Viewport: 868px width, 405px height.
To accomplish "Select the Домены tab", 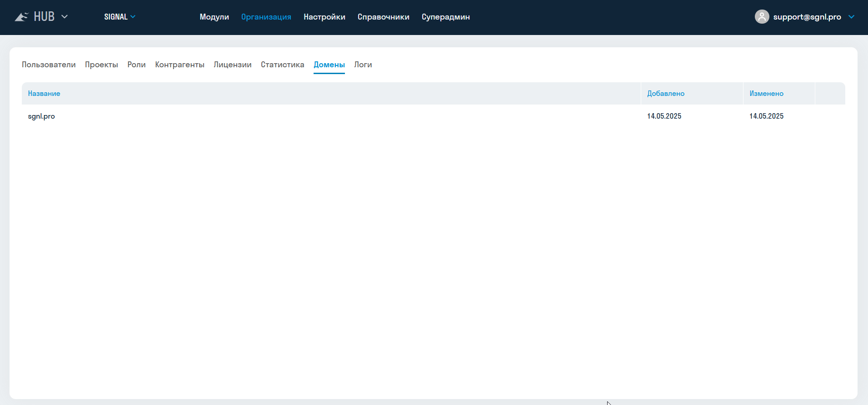I will 329,65.
